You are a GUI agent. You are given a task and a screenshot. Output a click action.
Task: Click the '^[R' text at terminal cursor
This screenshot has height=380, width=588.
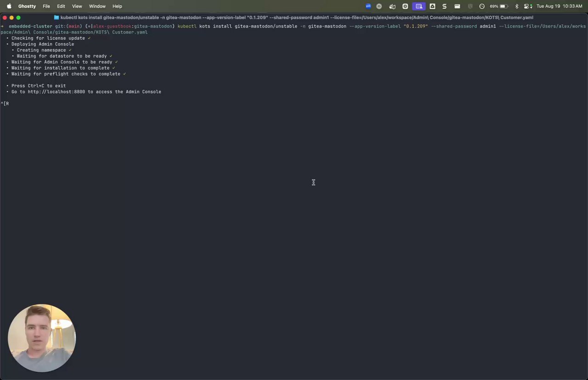pos(5,104)
